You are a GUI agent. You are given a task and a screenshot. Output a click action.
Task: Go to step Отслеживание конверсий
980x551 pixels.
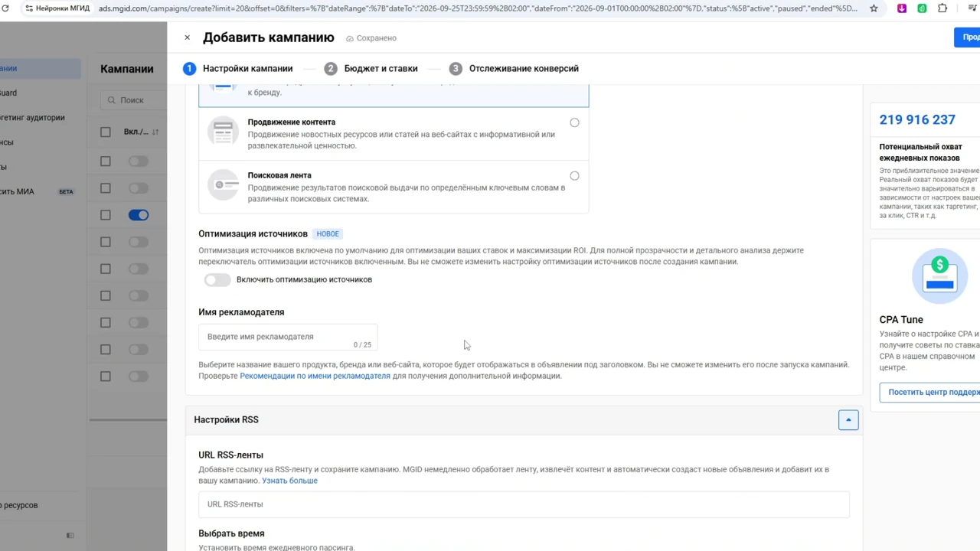pyautogui.click(x=514, y=68)
